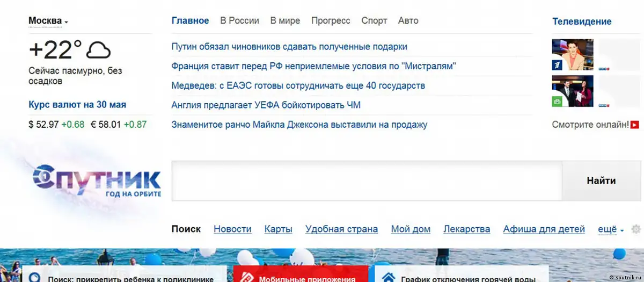Click the red play icon beside Смотрите онлайн
Screen dimensions: 644x282
(635, 125)
